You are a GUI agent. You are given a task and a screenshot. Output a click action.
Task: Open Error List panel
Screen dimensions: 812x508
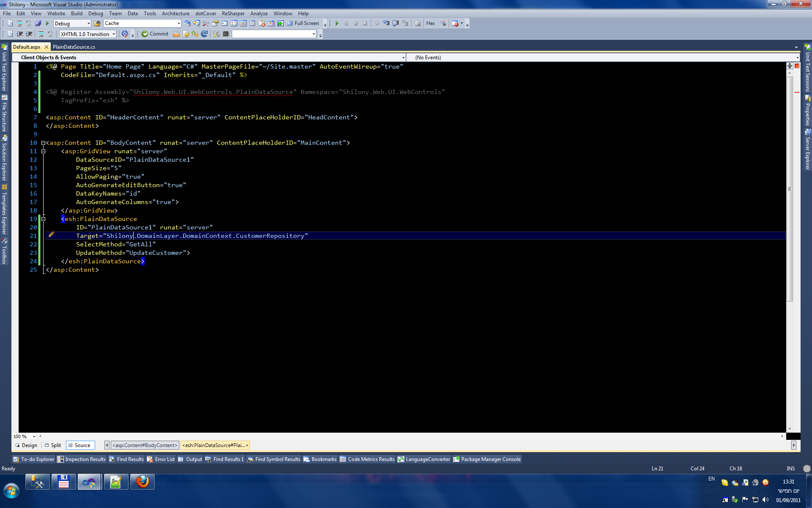pyautogui.click(x=161, y=459)
